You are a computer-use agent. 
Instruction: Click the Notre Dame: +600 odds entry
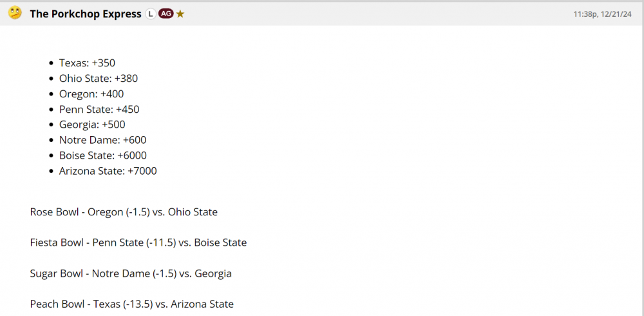coord(102,140)
